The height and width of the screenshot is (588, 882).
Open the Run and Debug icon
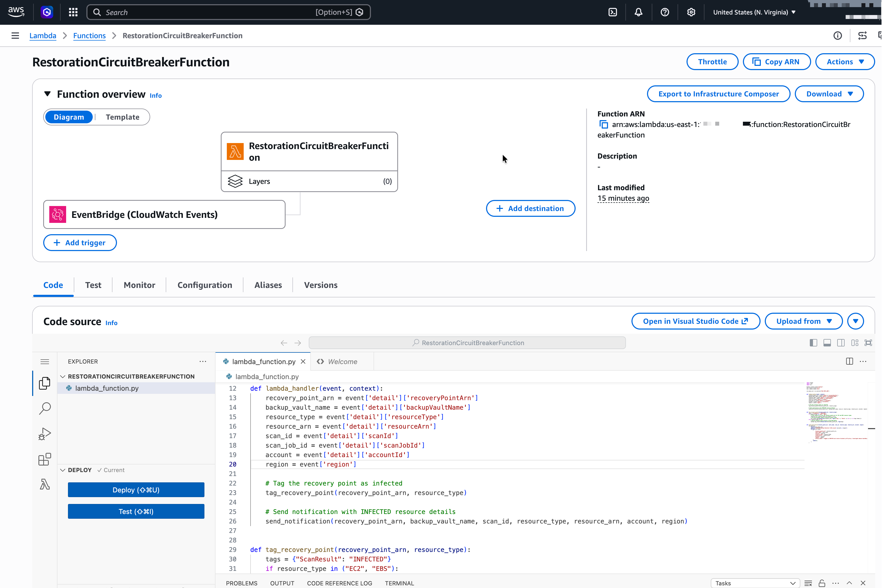point(45,434)
